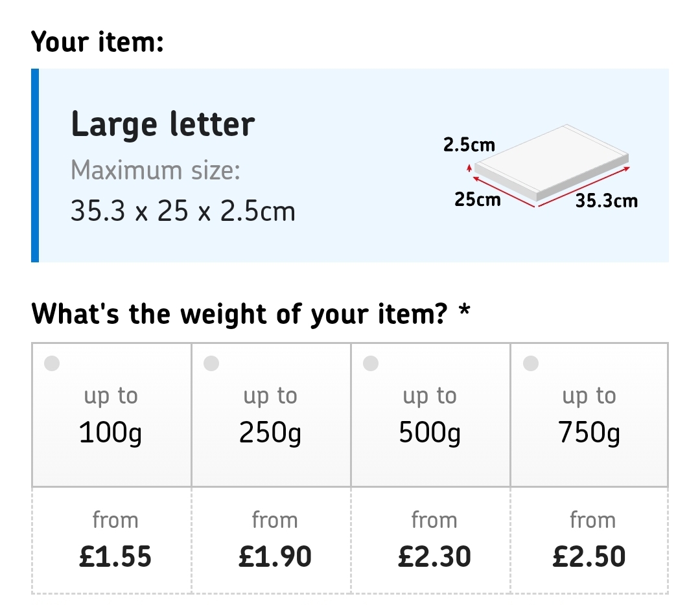Viewport: 700px width, 605px height.
Task: Pick the "up to 750g" weight label
Action: click(x=589, y=416)
